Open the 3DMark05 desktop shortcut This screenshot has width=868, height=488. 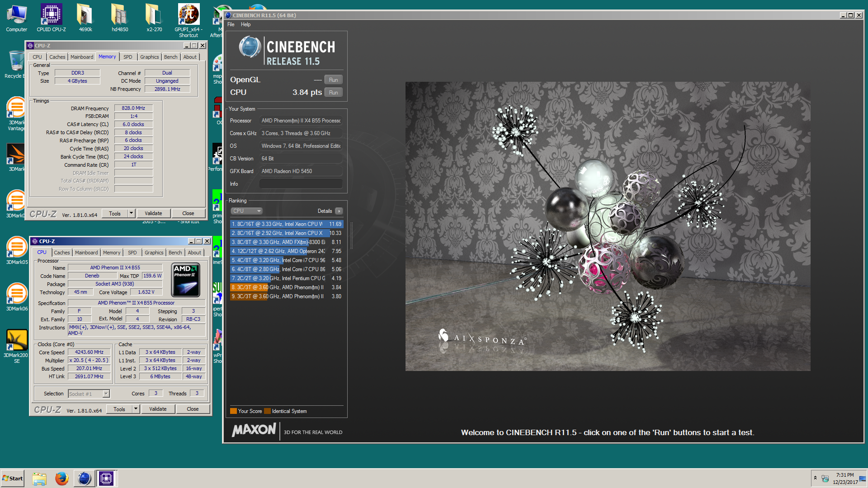tap(17, 251)
